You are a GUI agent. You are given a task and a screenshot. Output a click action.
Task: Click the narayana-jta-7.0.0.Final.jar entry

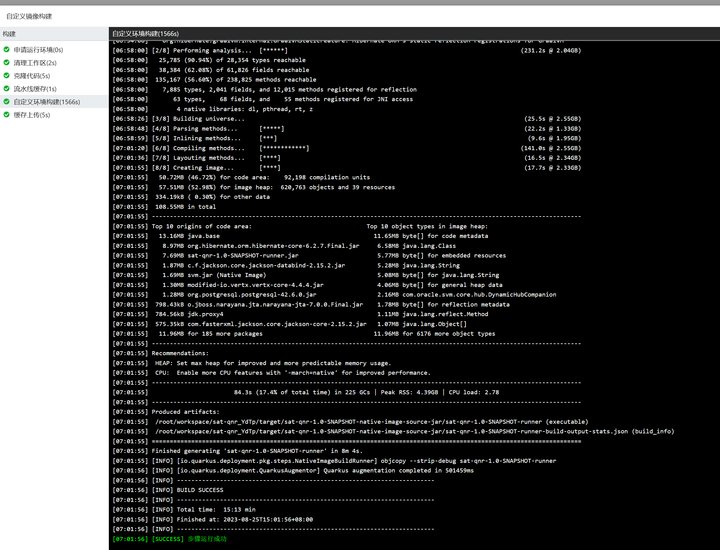(x=259, y=304)
